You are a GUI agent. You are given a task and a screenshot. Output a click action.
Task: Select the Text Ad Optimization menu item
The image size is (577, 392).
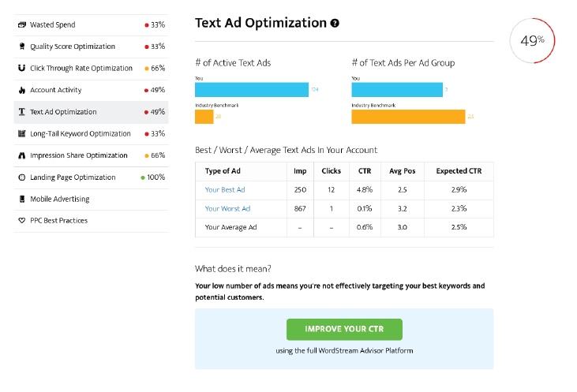tap(91, 112)
